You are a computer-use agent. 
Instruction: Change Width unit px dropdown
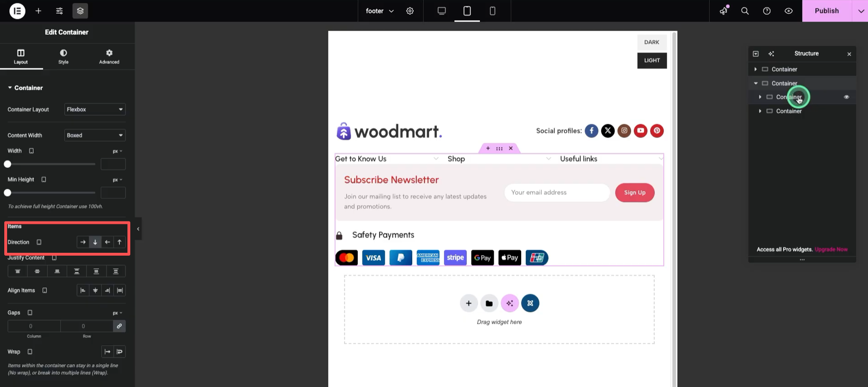click(x=118, y=151)
